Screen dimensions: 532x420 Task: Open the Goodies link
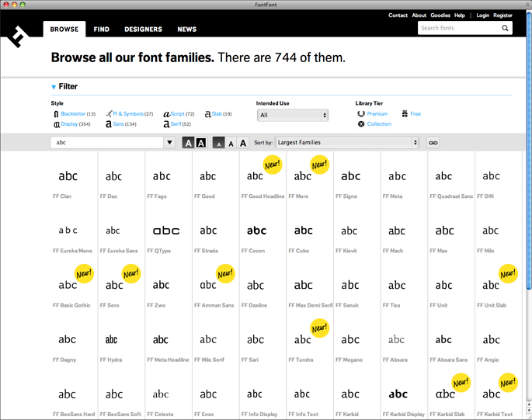(440, 16)
